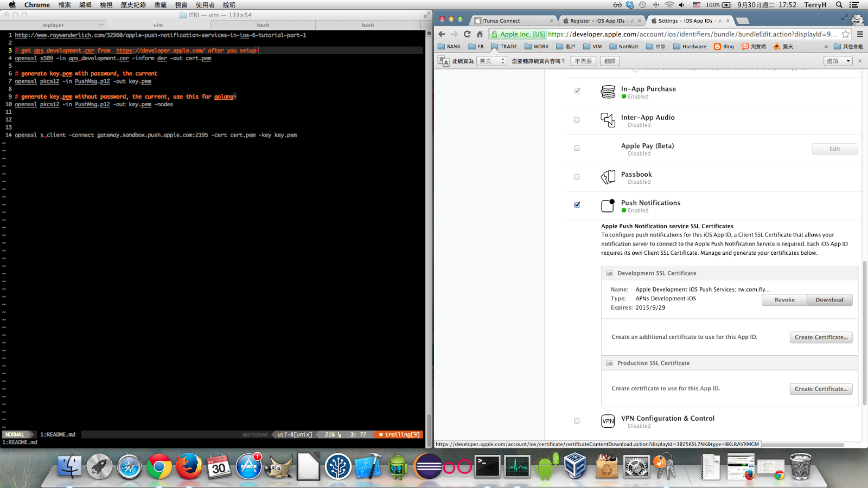Open the NotWait bookmarks folder
The width and height of the screenshot is (868, 488).
pyautogui.click(x=624, y=47)
